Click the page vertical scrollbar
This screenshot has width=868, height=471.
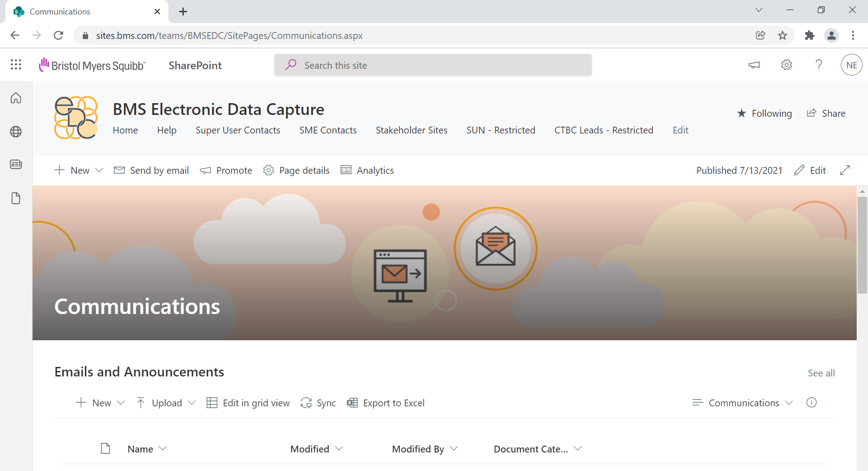click(862, 244)
